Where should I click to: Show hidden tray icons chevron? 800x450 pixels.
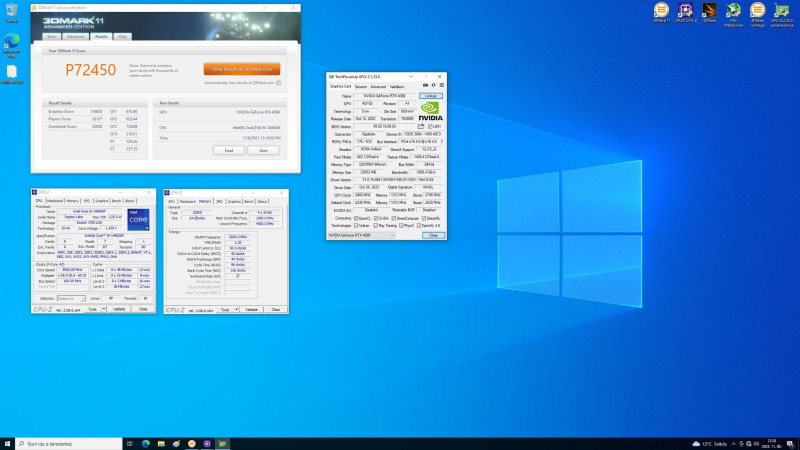(733, 444)
